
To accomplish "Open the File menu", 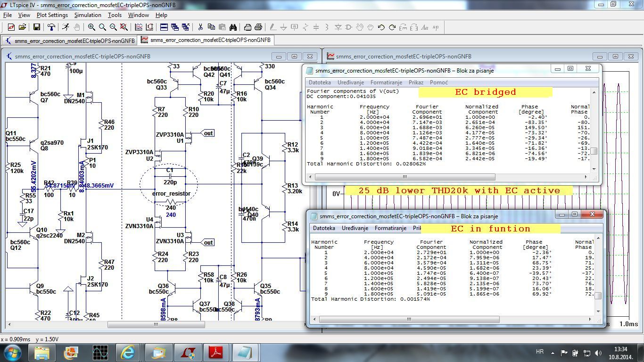I will (x=8, y=15).
